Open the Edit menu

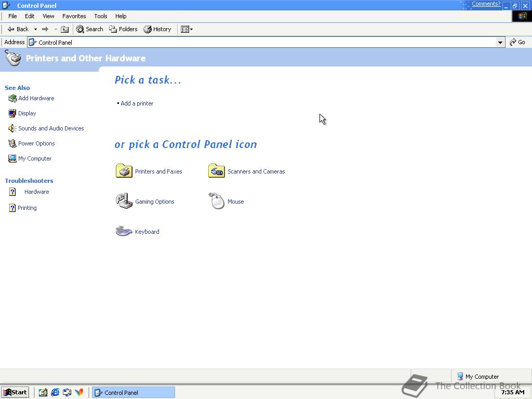point(30,16)
